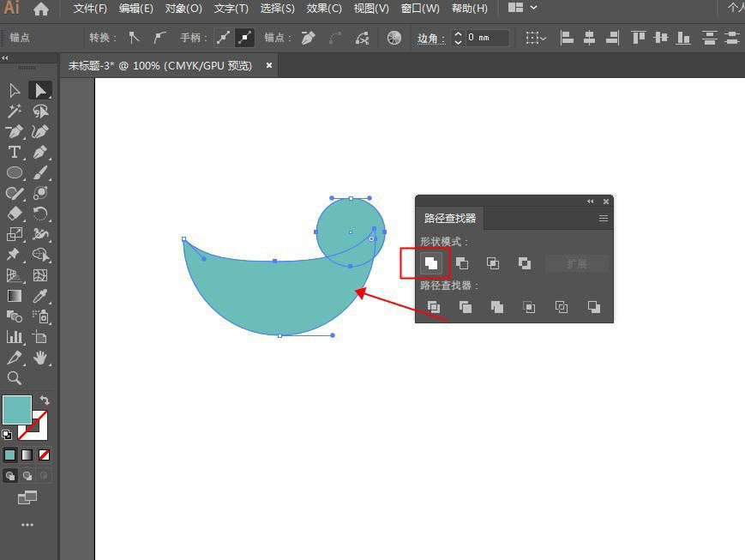This screenshot has height=560, width=745.
Task: Select the Direct Selection tool
Action: tap(40, 90)
